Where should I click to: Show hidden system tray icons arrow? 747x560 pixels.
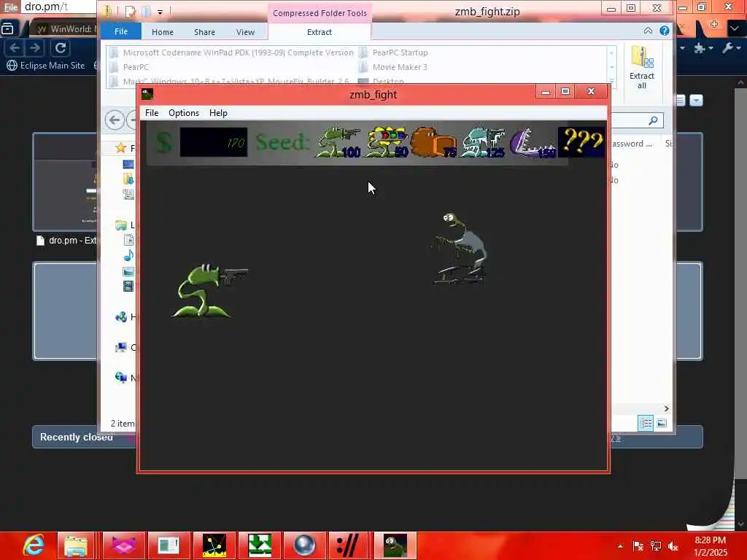pos(620,546)
